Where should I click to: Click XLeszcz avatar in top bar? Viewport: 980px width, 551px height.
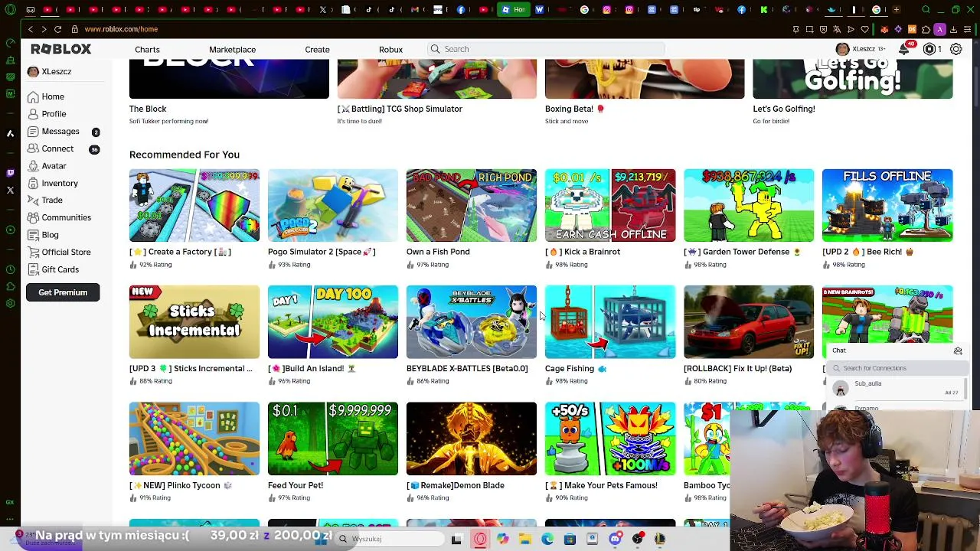[x=842, y=49]
